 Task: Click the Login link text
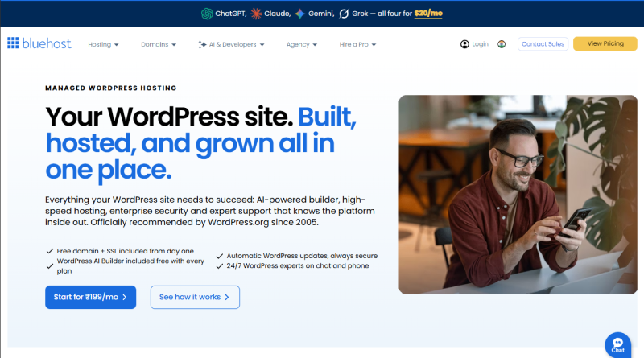tap(480, 44)
